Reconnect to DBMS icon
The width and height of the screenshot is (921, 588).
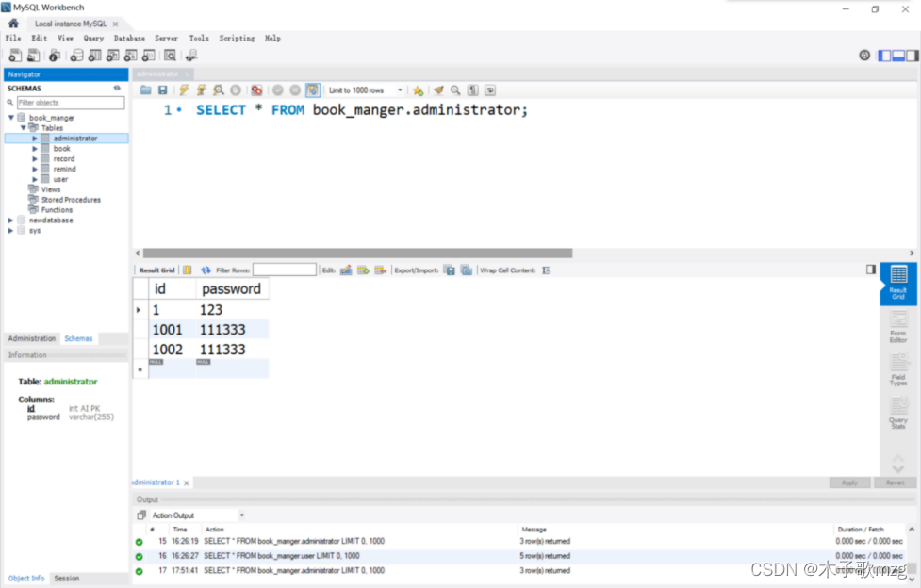tap(191, 56)
